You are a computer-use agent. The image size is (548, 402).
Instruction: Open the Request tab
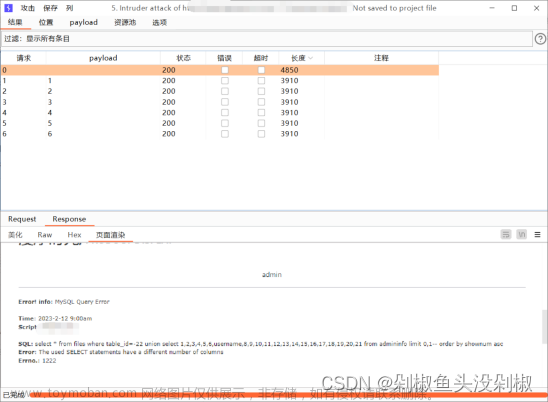tap(22, 219)
